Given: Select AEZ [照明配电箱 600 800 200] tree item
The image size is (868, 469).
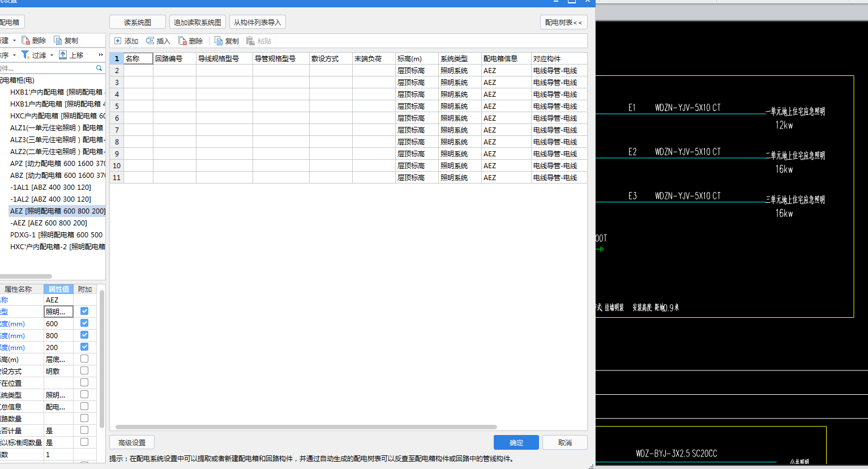Looking at the screenshot, I should [x=57, y=211].
